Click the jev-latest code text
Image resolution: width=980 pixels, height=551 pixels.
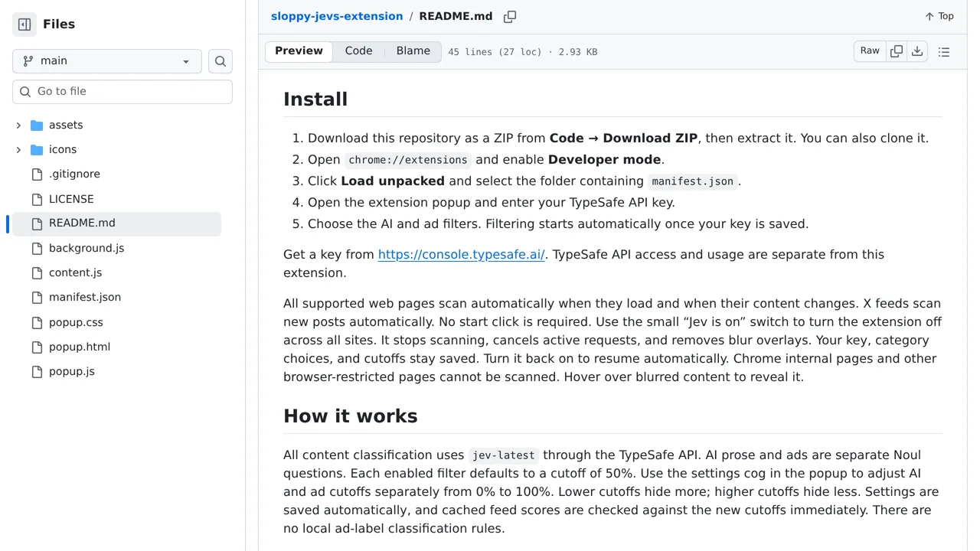tap(503, 455)
